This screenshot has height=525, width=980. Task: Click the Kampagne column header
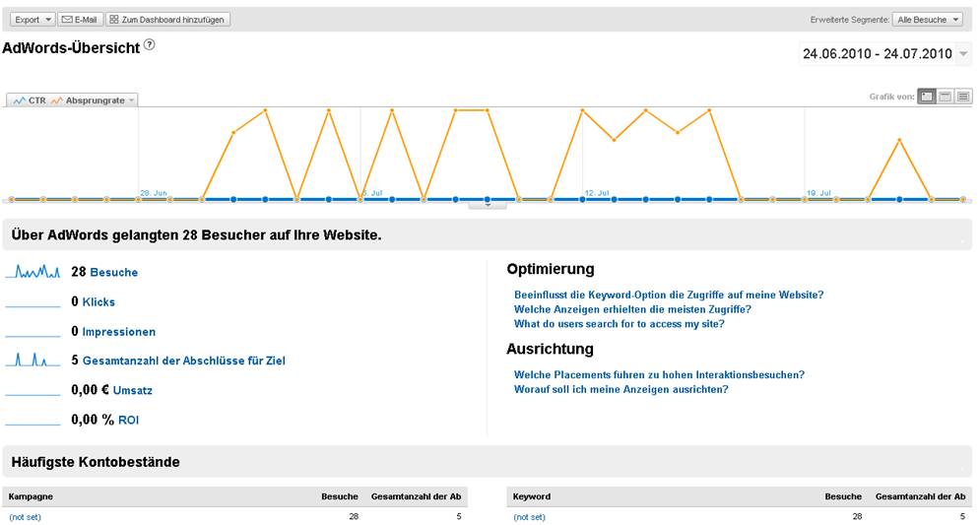pyautogui.click(x=31, y=496)
